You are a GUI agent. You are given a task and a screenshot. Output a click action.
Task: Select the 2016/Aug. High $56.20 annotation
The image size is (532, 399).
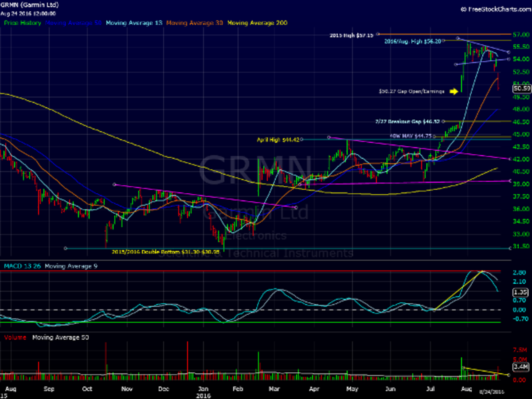pos(413,40)
